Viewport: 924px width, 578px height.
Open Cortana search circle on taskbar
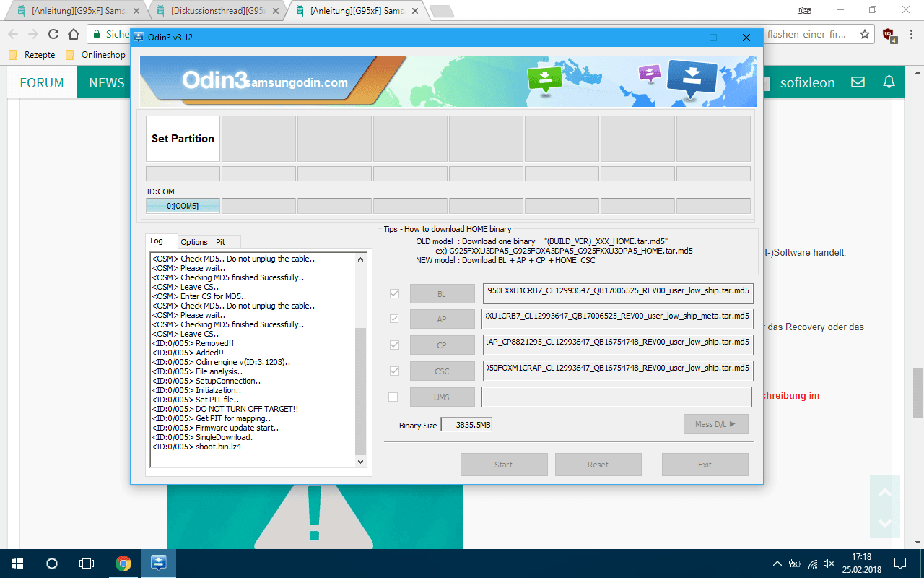(x=52, y=564)
